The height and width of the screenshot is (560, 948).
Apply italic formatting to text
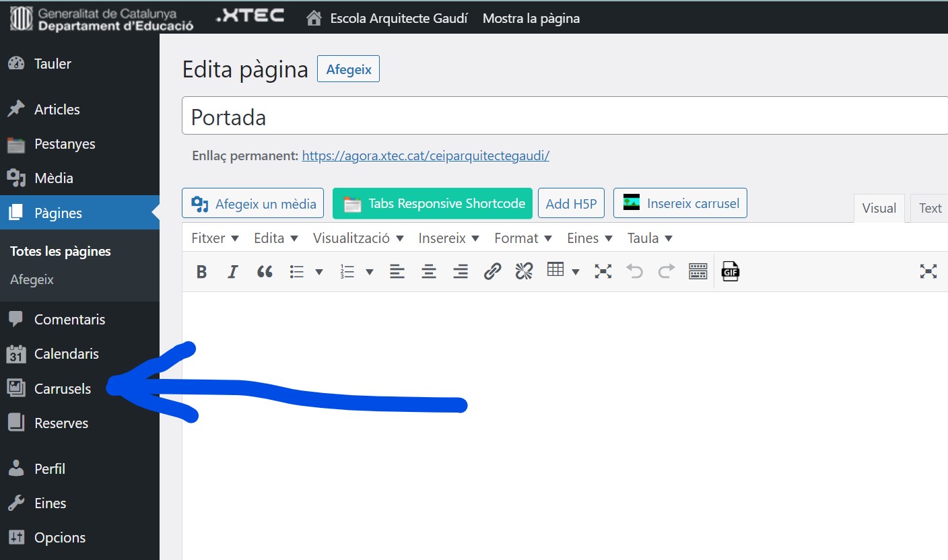point(233,272)
